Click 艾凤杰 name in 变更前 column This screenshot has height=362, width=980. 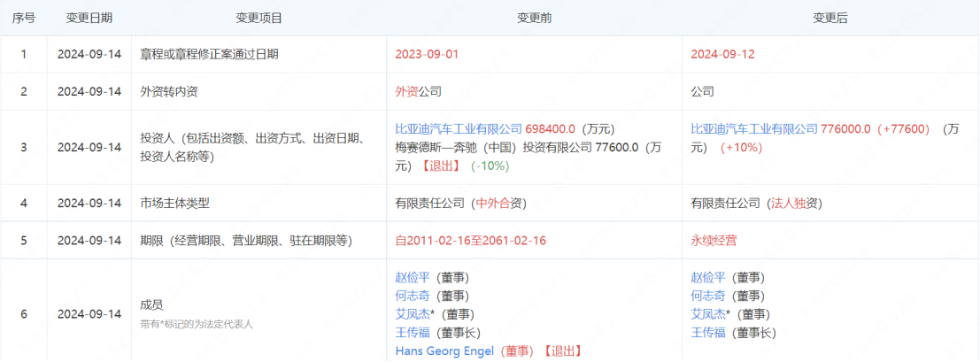[x=412, y=314]
